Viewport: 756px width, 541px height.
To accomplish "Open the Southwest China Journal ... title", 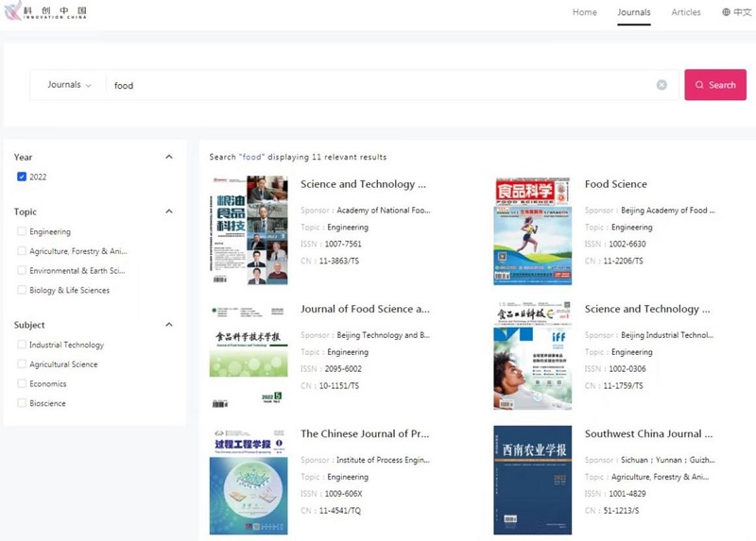I will click(x=648, y=433).
